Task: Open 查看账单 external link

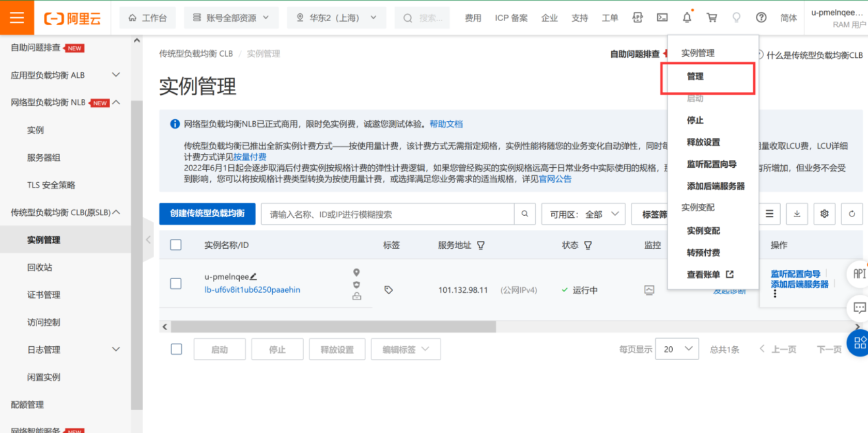Action: pyautogui.click(x=710, y=275)
